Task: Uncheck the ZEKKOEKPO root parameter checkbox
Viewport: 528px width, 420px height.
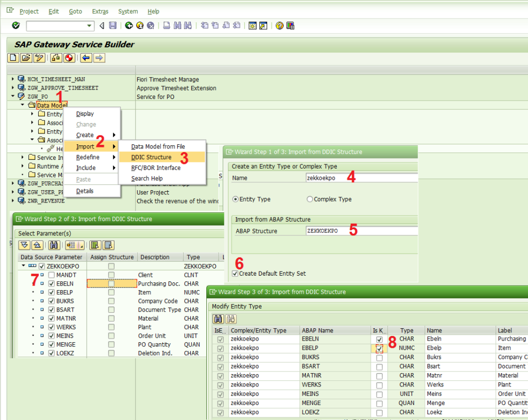Action: [x=42, y=266]
